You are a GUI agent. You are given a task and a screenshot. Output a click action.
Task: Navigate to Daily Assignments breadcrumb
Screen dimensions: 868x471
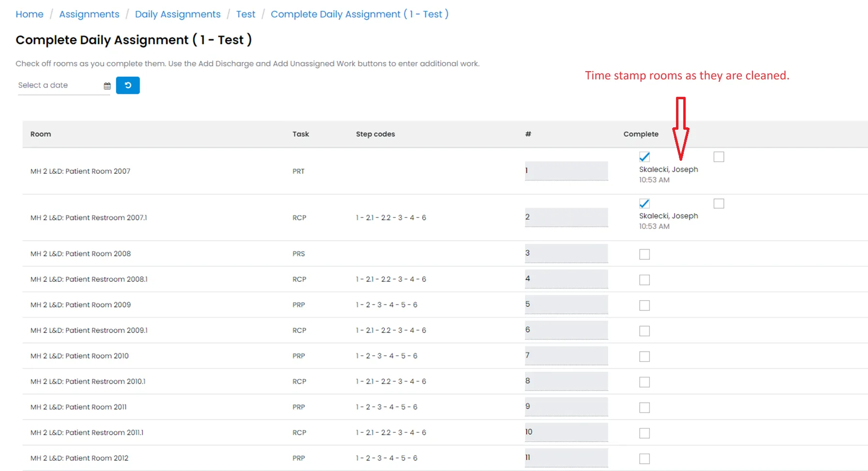point(177,14)
